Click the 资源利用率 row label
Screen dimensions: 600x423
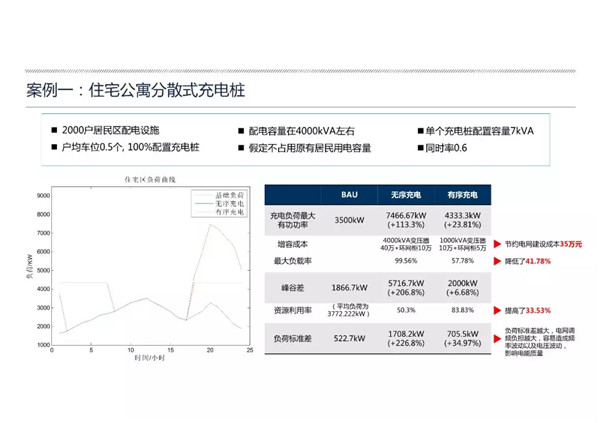(292, 310)
